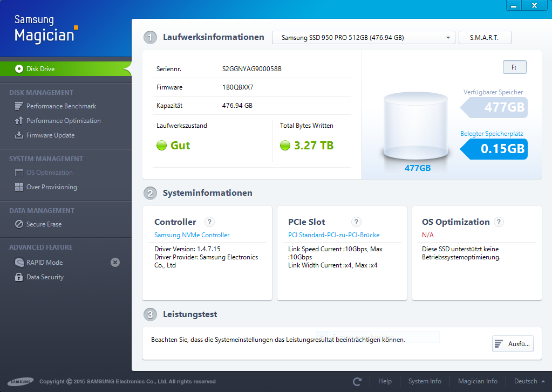Screen dimensions: 552x392
Task: Click serial number S2GGNYAG900058B
Action: pos(251,68)
